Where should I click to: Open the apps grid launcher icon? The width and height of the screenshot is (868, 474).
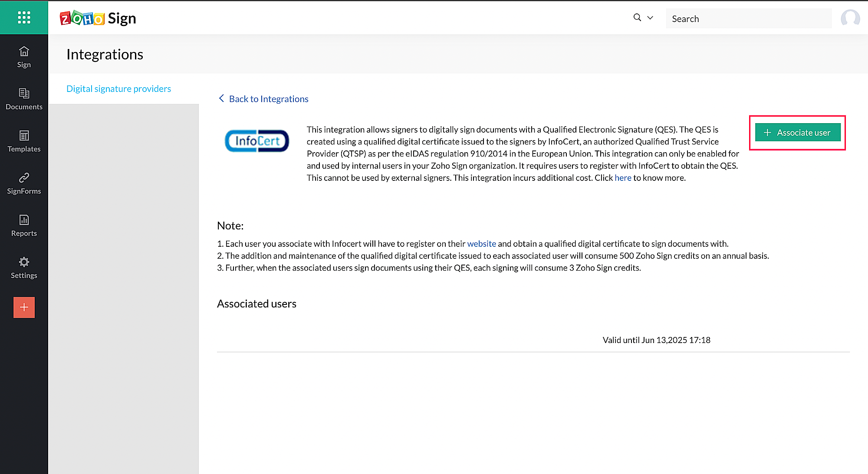tap(24, 17)
